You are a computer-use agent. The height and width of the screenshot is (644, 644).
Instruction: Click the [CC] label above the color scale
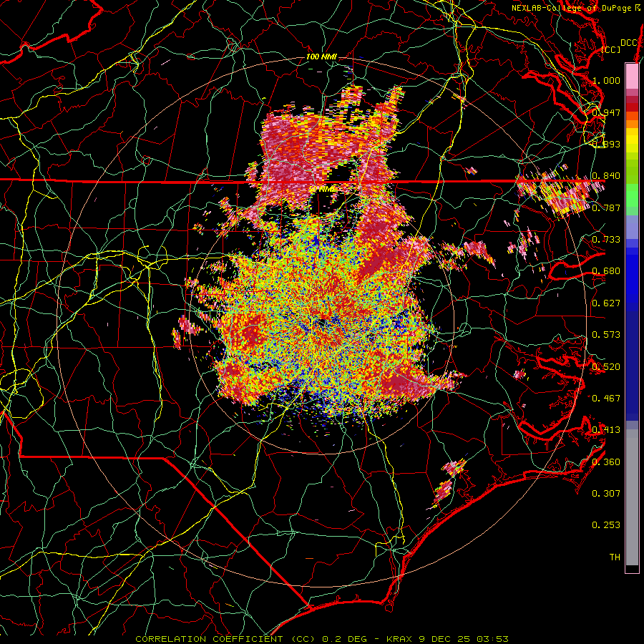(611, 49)
